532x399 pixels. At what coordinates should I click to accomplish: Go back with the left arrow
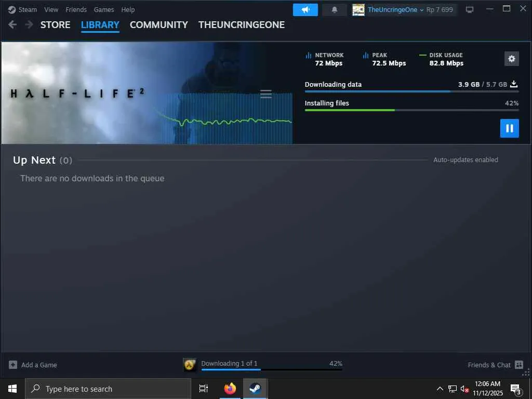point(12,25)
